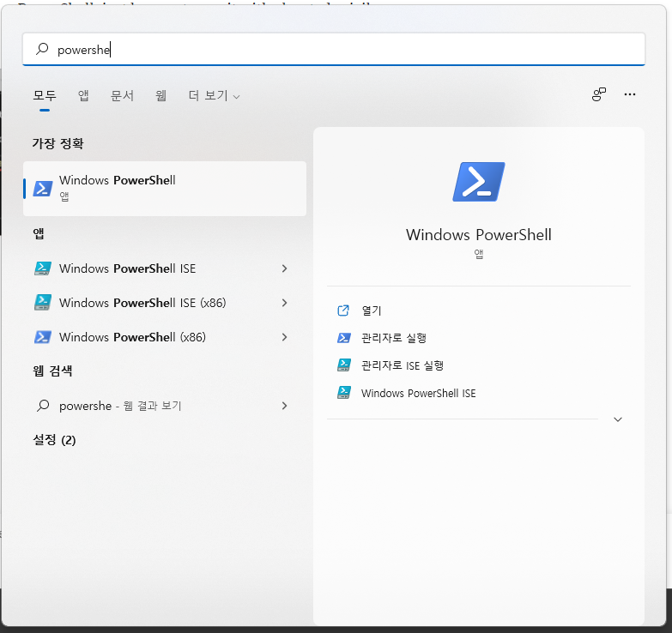Select the Windows PowerShell ISE (x86) result
Screen dimensions: 672x633
pyautogui.click(x=165, y=303)
